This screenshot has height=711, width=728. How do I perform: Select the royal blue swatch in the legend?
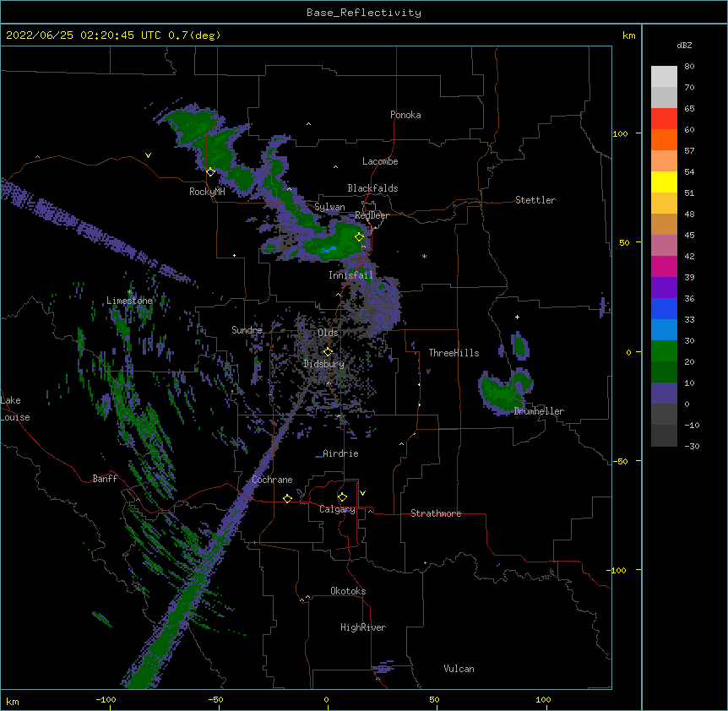(x=664, y=308)
